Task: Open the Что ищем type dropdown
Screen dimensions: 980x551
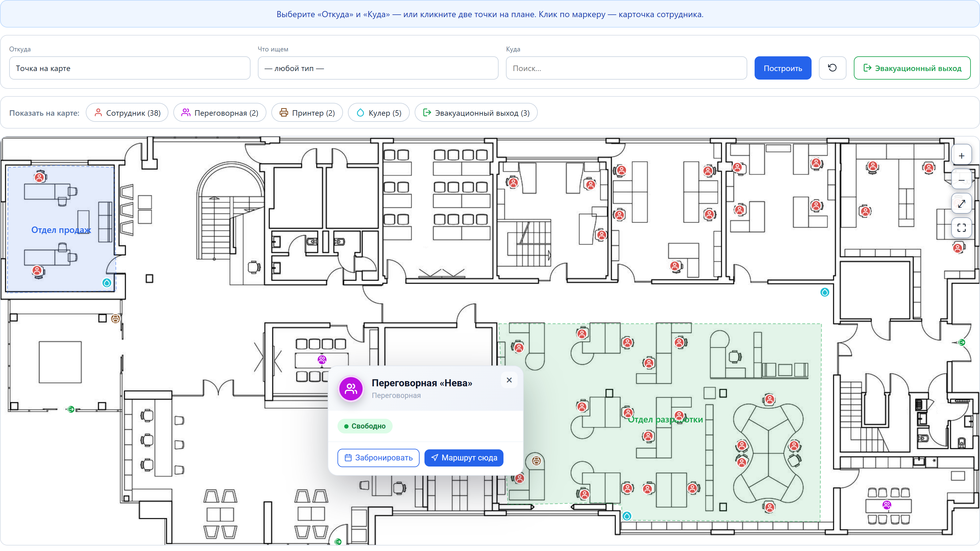Action: 378,68
